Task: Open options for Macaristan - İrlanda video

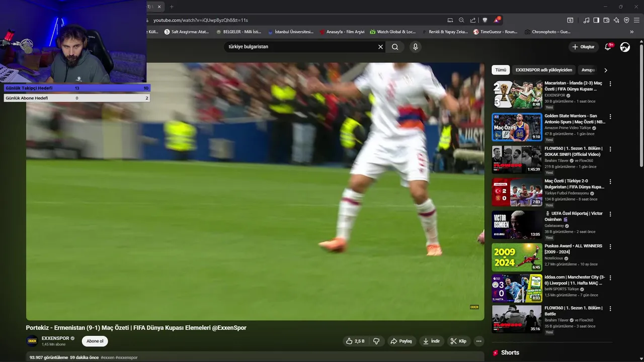Action: click(610, 84)
